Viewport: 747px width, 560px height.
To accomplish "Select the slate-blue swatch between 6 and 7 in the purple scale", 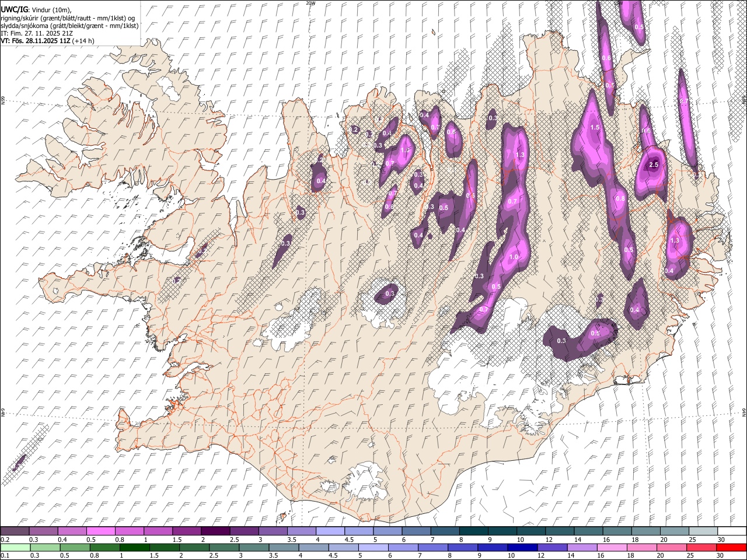I will [x=416, y=531].
